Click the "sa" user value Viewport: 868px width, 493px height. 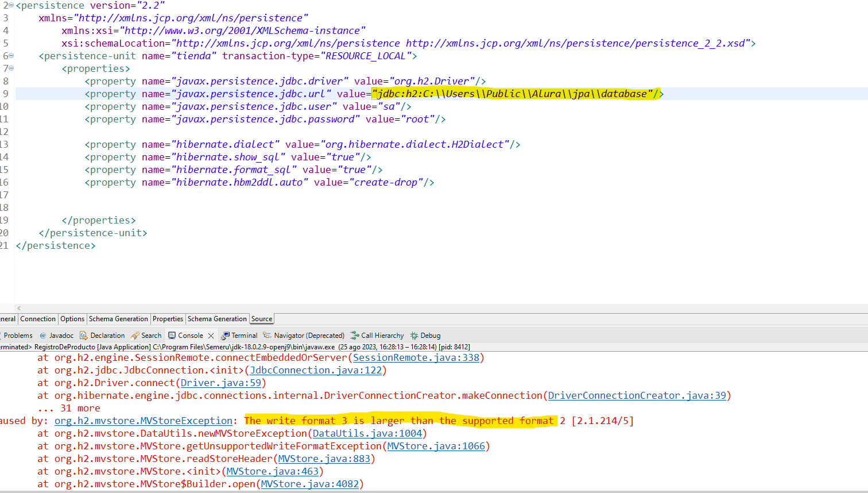(x=389, y=106)
